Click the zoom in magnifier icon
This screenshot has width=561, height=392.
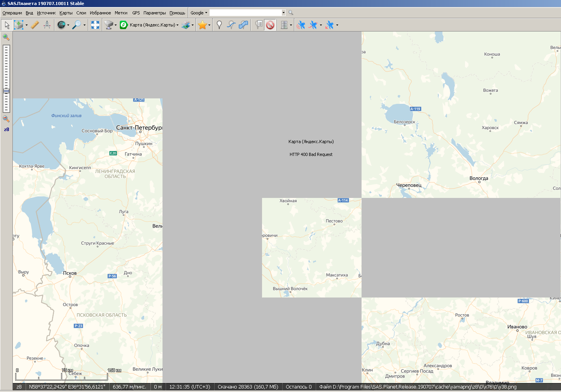(x=6, y=37)
